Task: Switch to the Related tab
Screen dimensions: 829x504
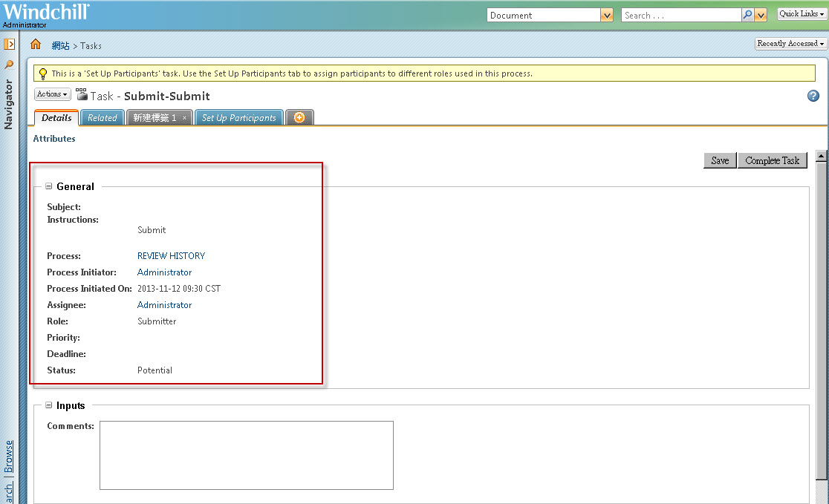Action: [x=102, y=118]
